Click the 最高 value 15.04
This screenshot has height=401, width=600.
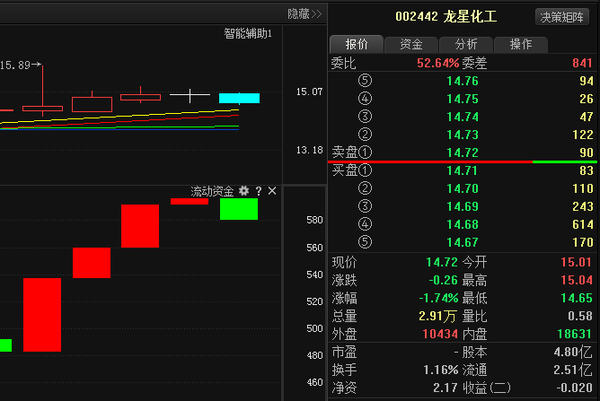pos(576,280)
